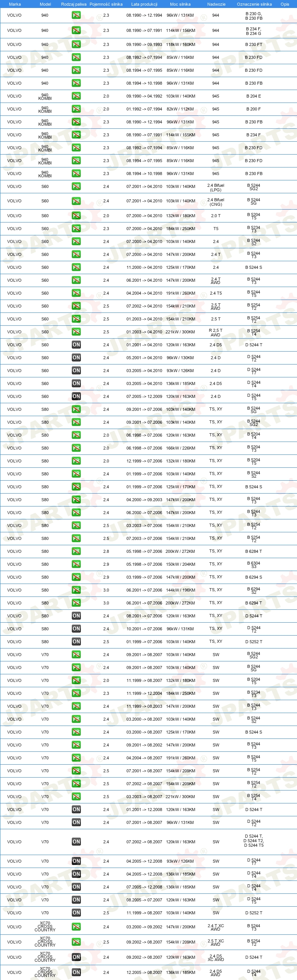The image size is (297, 980).
Task: Click diesel ON icon in V70 D 5252 T row
Action: [76, 913]
